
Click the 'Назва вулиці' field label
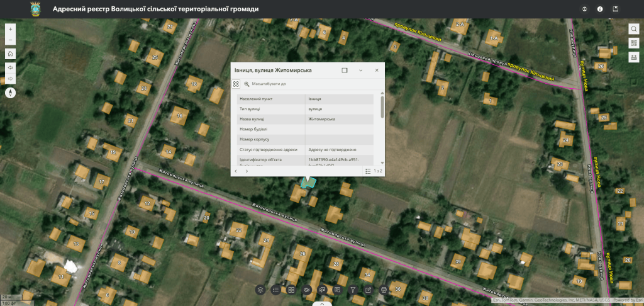[x=252, y=119]
